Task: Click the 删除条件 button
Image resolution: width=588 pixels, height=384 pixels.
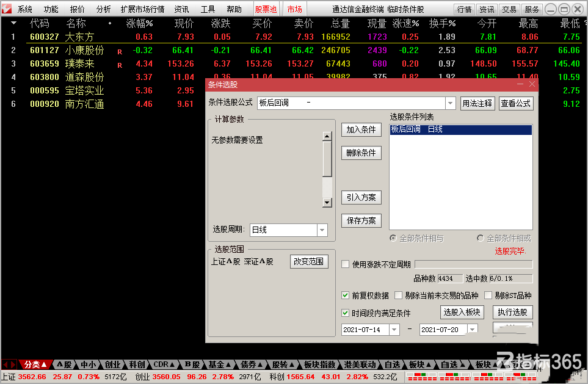Action: 361,153
